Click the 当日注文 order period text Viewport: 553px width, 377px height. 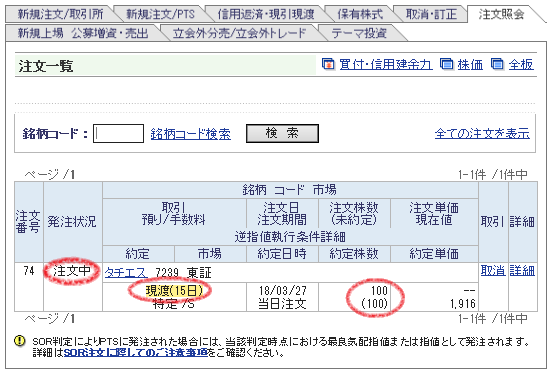click(x=282, y=304)
